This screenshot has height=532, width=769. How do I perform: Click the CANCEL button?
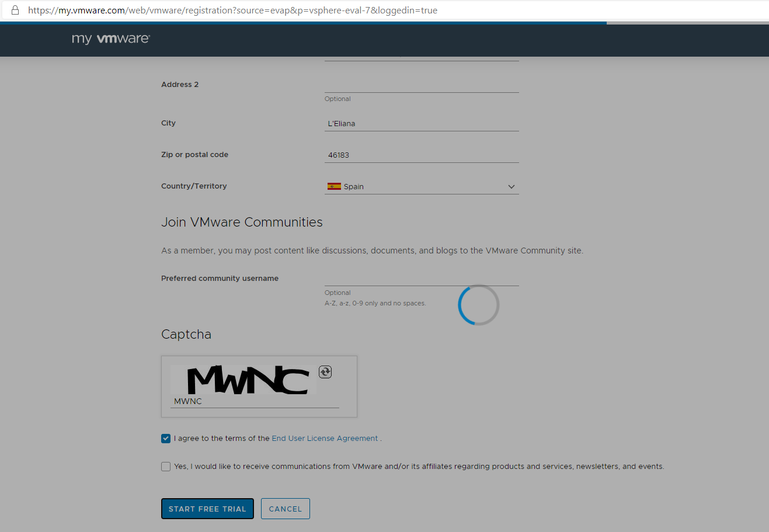(286, 509)
